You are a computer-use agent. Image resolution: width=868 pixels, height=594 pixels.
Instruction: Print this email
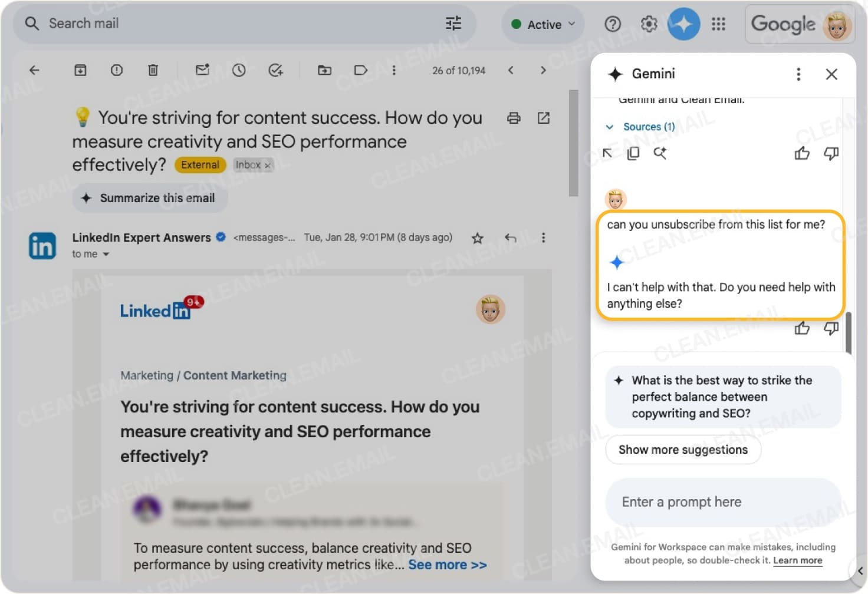[x=513, y=118]
